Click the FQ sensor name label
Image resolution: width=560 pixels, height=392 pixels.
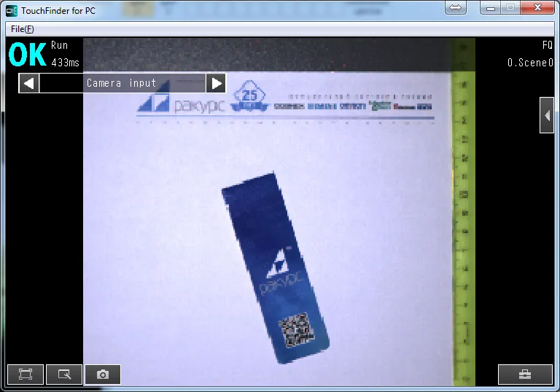click(547, 45)
